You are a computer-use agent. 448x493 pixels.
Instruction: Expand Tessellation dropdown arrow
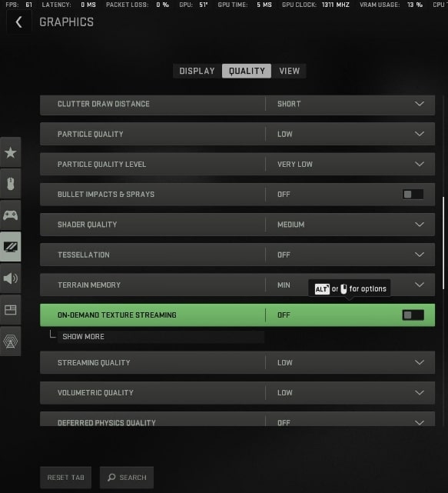420,255
